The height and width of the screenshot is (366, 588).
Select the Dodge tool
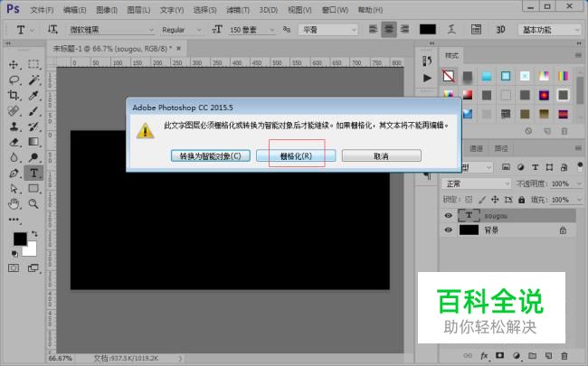(x=33, y=157)
